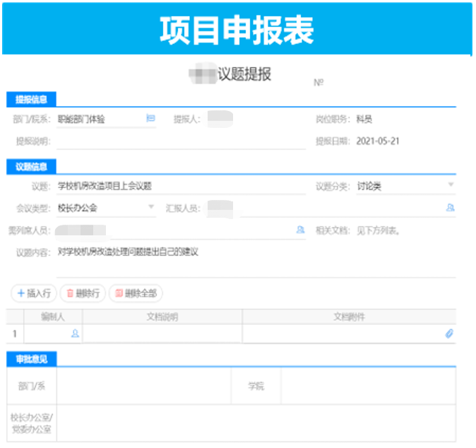The width and height of the screenshot is (476, 448).
Task: Click the plus icon on 插入行 button
Action: click(x=21, y=293)
